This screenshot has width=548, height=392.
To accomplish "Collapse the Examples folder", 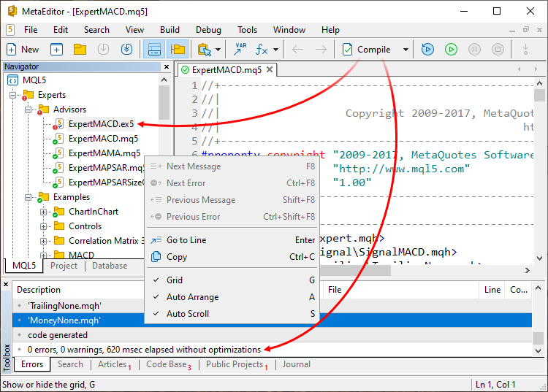I will coord(28,198).
